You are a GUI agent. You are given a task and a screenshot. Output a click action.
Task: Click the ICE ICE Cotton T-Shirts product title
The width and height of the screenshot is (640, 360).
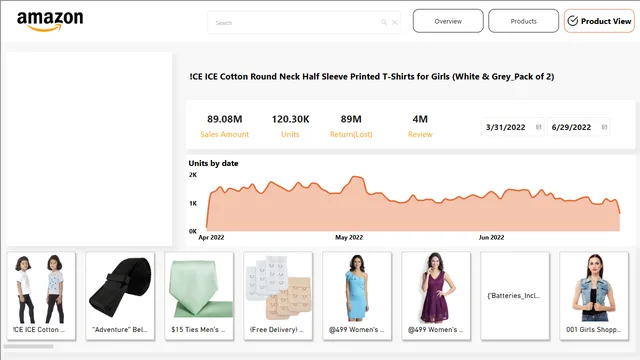click(371, 76)
